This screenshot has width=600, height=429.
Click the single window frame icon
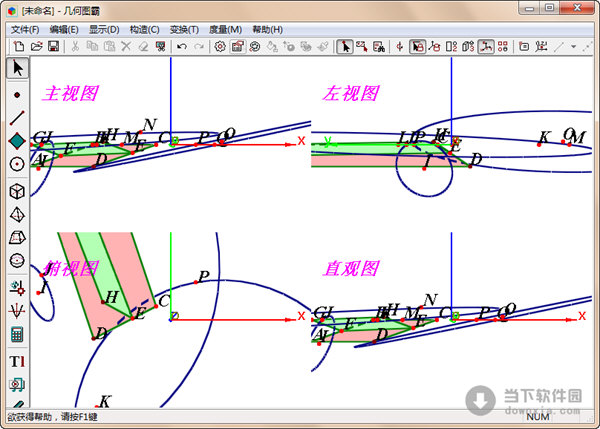pos(524,47)
